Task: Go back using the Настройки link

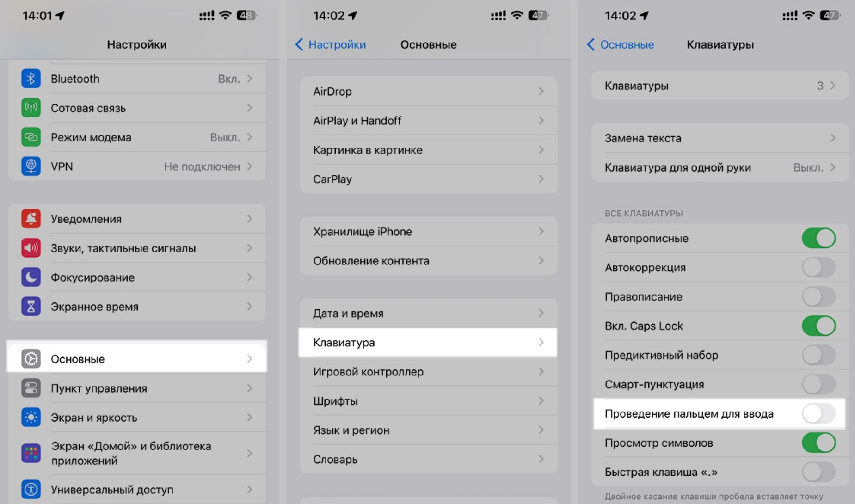Action: [332, 44]
